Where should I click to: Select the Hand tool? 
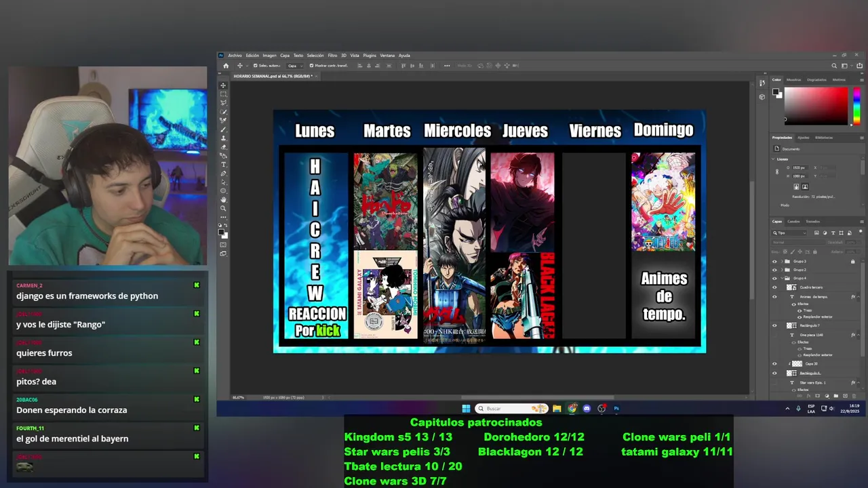222,200
